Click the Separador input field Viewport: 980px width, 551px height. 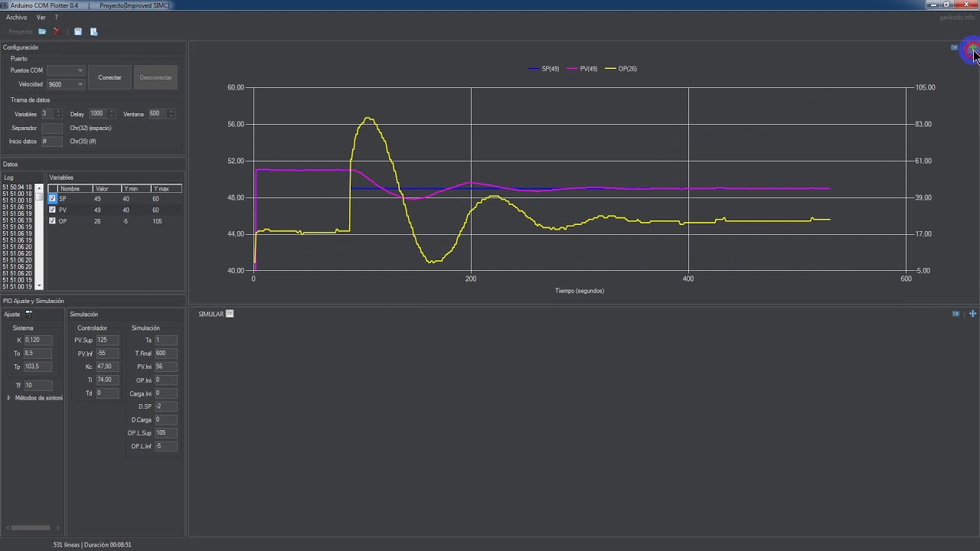(x=52, y=128)
